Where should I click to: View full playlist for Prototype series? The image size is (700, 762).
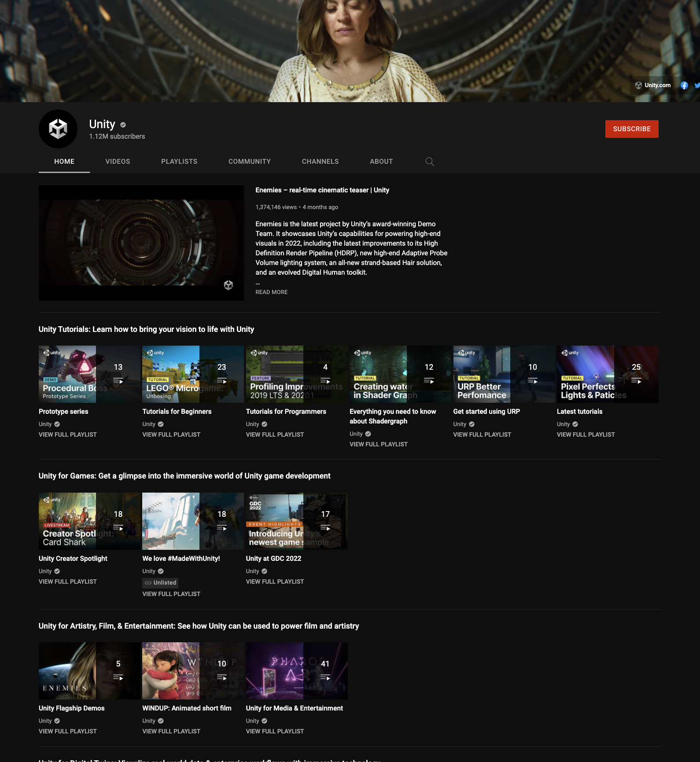coord(68,434)
